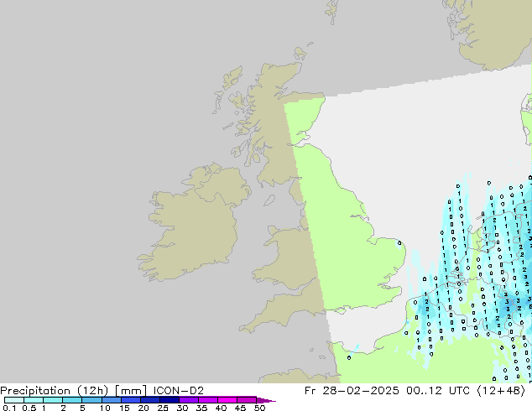Click the Isle of Man on the map
Image resolution: width=532 pixels, height=411 pixels.
click(269, 200)
